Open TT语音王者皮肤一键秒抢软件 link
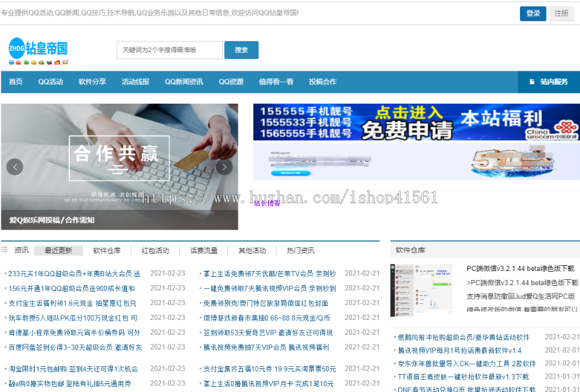This screenshot has width=580, height=392. pyautogui.click(x=463, y=377)
